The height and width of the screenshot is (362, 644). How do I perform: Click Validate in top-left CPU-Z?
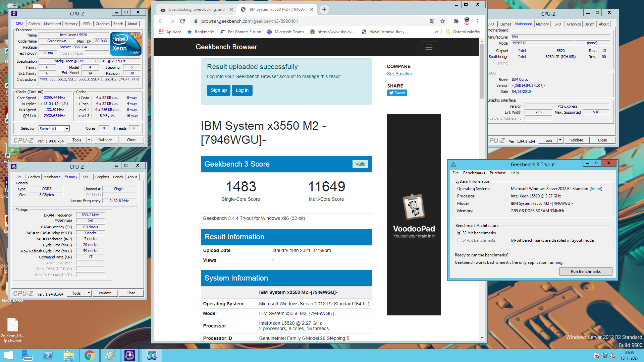point(105,140)
